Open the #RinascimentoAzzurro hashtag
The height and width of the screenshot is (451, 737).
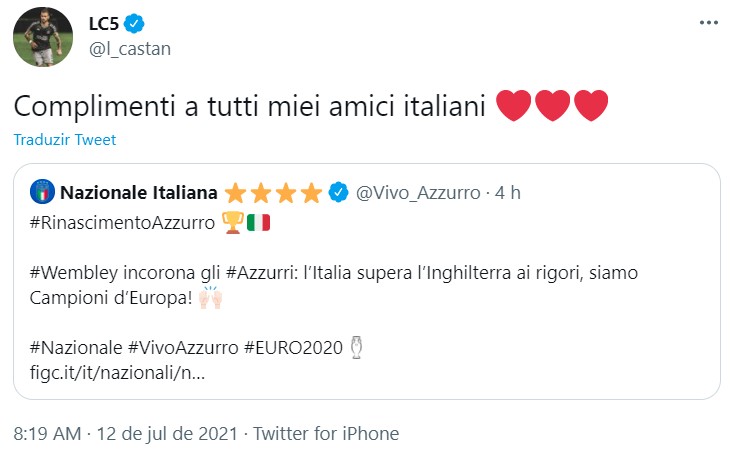(x=124, y=222)
